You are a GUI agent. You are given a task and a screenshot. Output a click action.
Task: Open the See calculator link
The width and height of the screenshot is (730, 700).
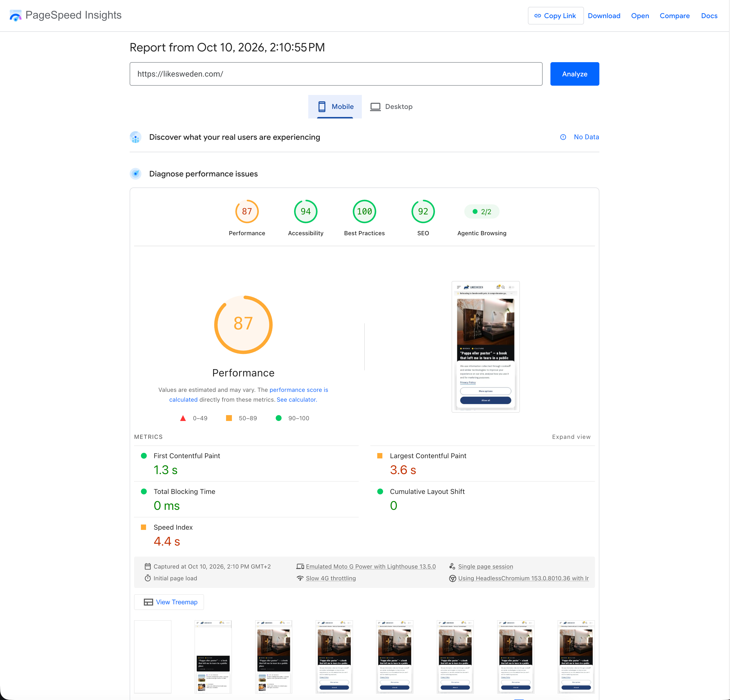(296, 399)
